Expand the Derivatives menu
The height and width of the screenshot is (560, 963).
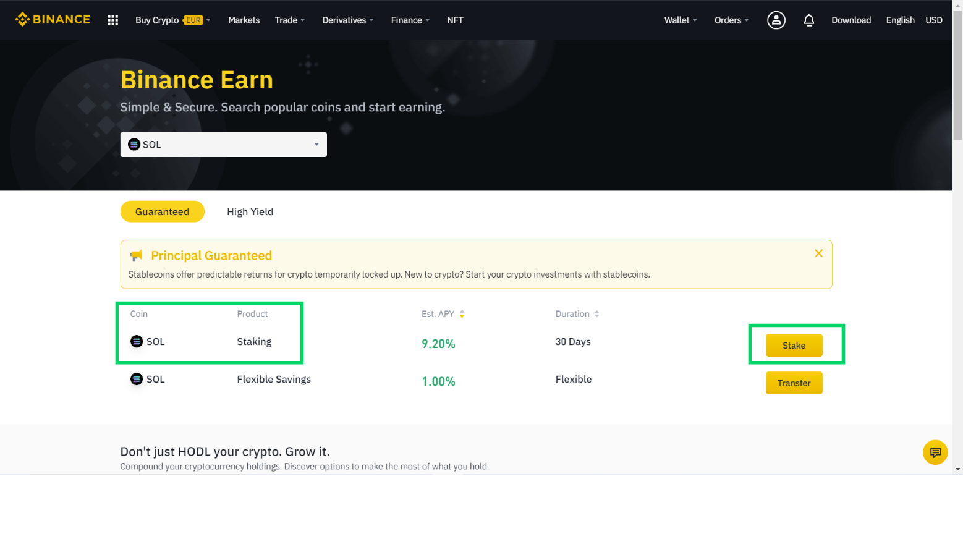(348, 20)
